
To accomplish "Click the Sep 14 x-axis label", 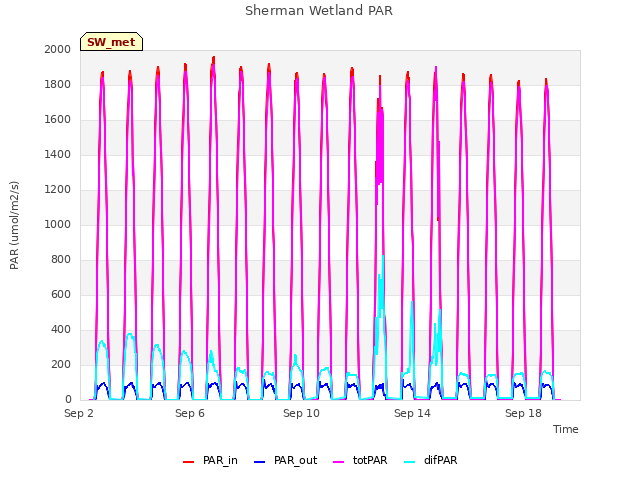I will [x=412, y=413].
